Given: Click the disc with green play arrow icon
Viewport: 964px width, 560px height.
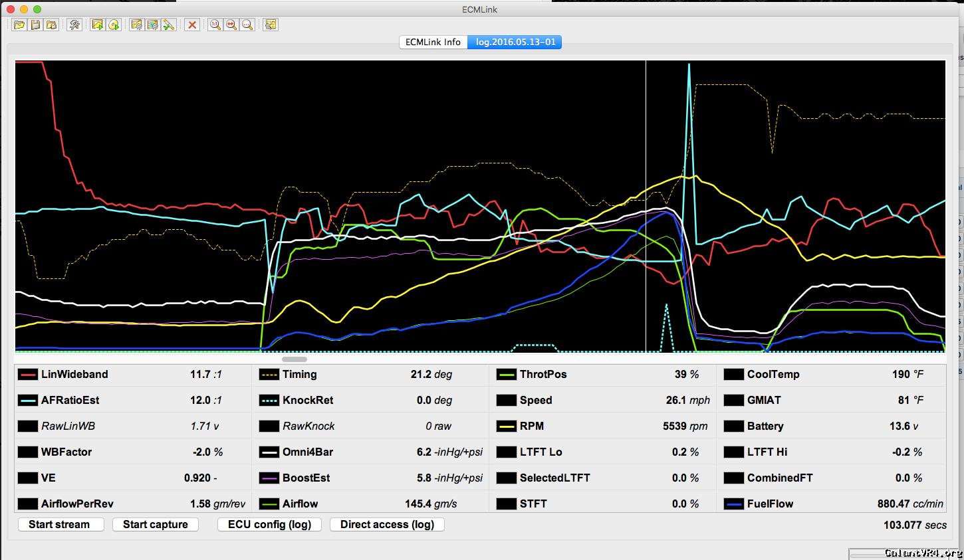Looking at the screenshot, I should point(114,25).
